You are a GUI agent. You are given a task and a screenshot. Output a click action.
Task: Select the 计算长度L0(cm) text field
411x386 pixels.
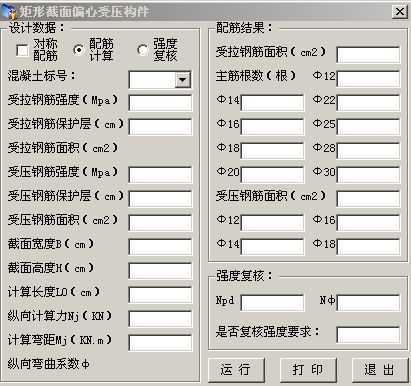tap(160, 295)
